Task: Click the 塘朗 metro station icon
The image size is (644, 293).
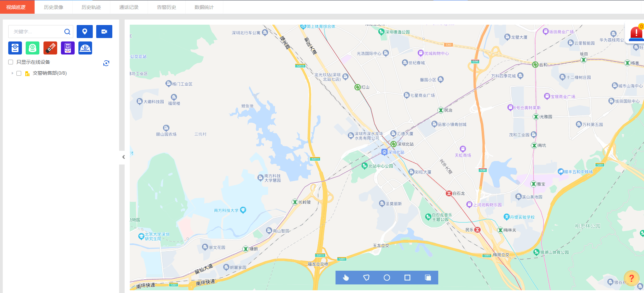Action: click(x=245, y=249)
